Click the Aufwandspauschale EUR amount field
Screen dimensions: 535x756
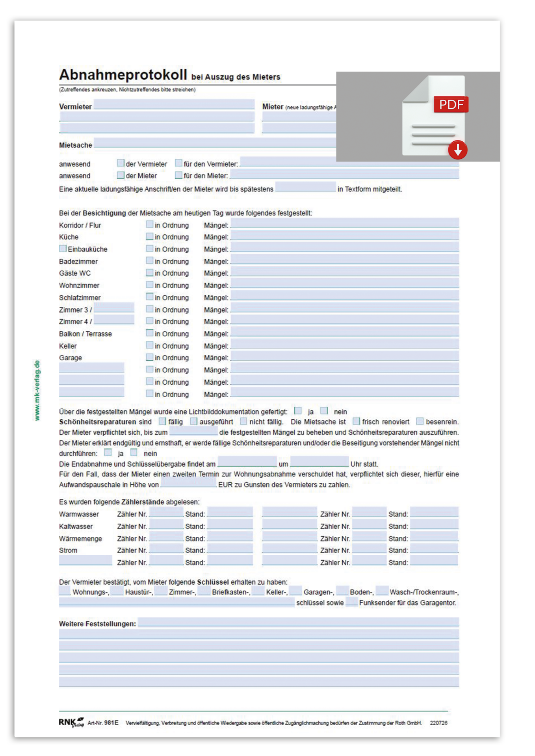[189, 482]
